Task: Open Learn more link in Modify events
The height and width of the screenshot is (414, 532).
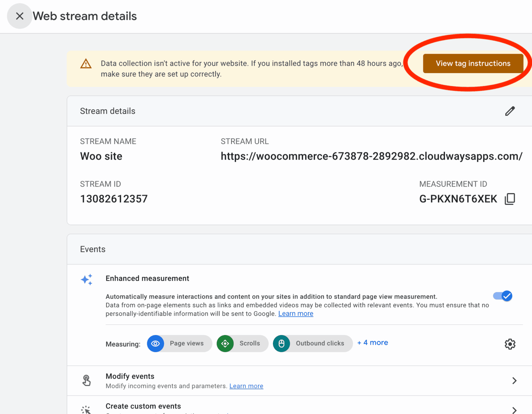Action: pyautogui.click(x=246, y=386)
